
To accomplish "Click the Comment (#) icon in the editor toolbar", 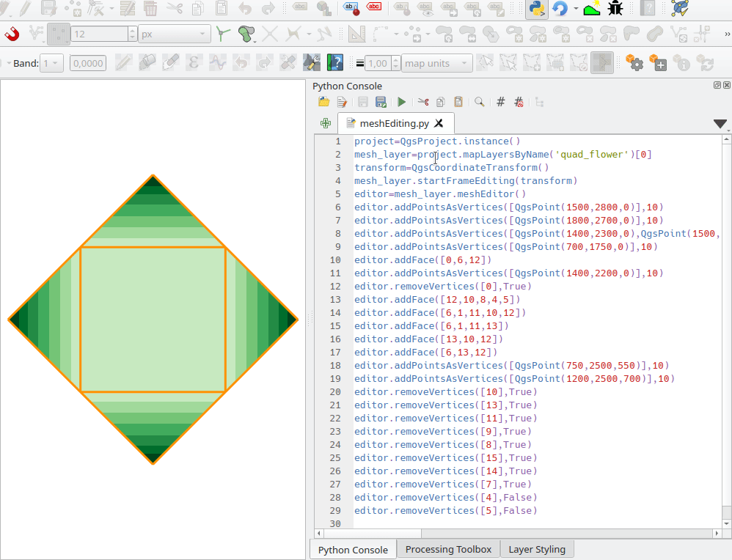I will click(x=501, y=103).
